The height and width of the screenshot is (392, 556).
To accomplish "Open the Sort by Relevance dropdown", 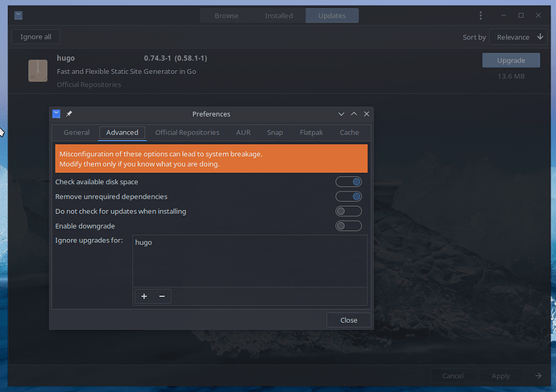I will click(518, 37).
